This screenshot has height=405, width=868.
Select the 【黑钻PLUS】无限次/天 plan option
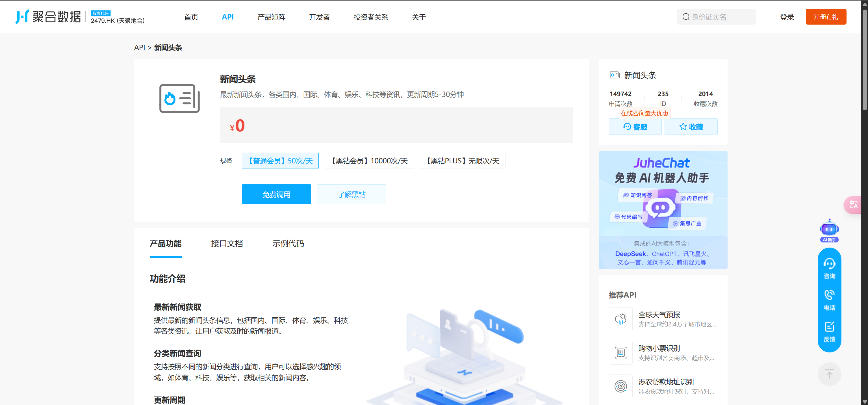pyautogui.click(x=462, y=161)
